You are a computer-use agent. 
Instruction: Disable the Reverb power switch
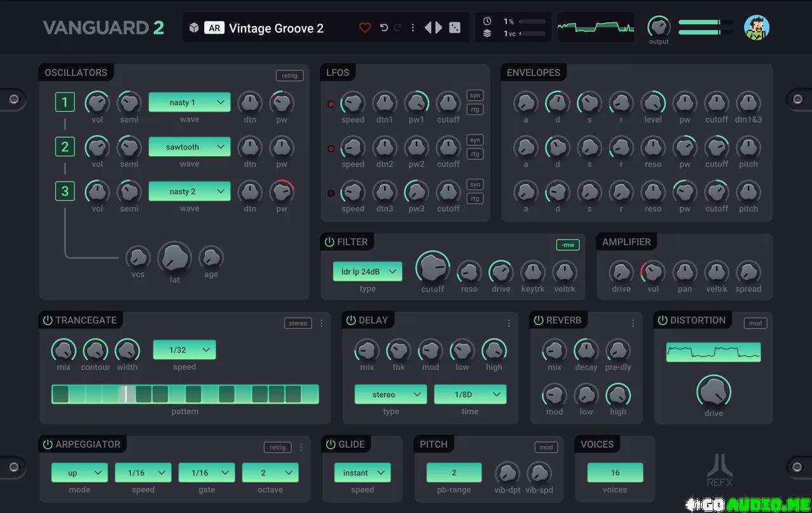click(539, 320)
